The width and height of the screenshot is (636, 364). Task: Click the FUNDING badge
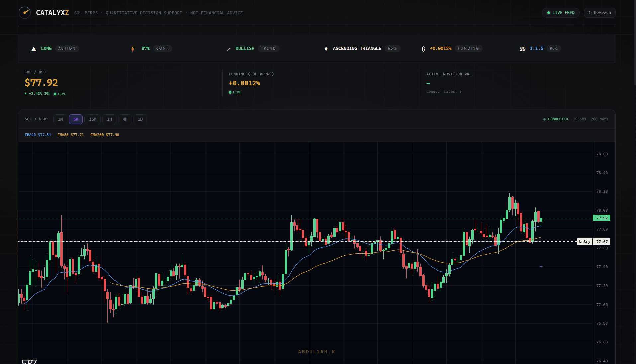click(x=468, y=48)
